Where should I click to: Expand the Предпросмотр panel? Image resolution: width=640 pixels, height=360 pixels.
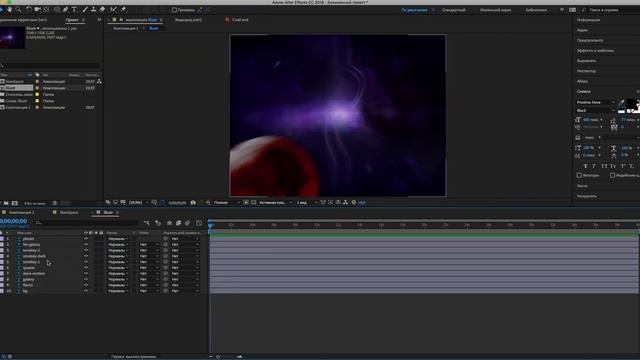coord(590,40)
